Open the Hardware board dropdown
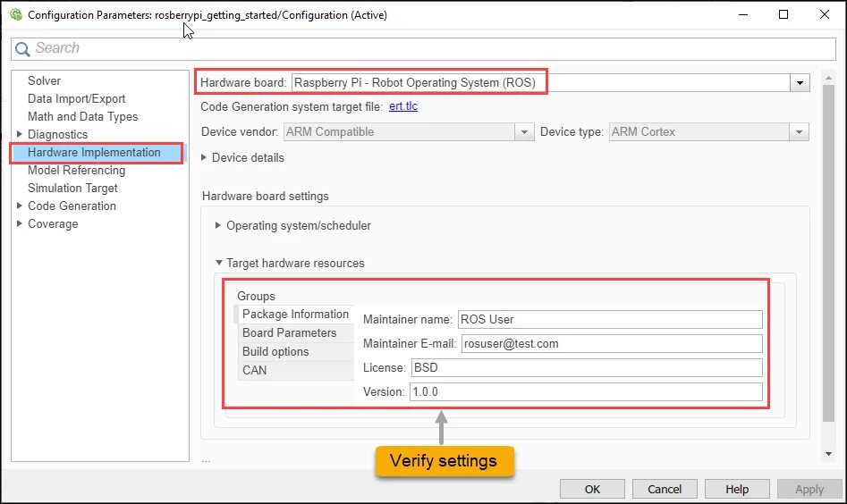Viewport: 847px width, 504px height. 800,83
